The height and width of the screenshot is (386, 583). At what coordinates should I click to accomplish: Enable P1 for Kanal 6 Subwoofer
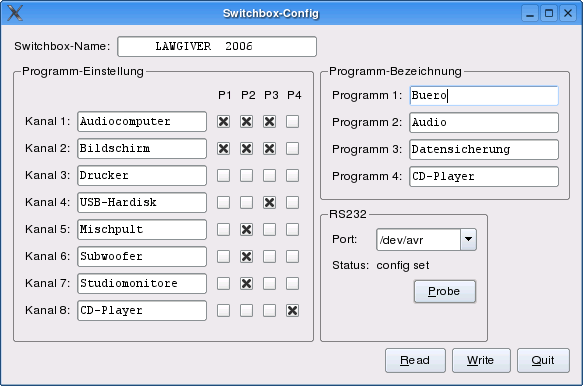[x=223, y=257]
